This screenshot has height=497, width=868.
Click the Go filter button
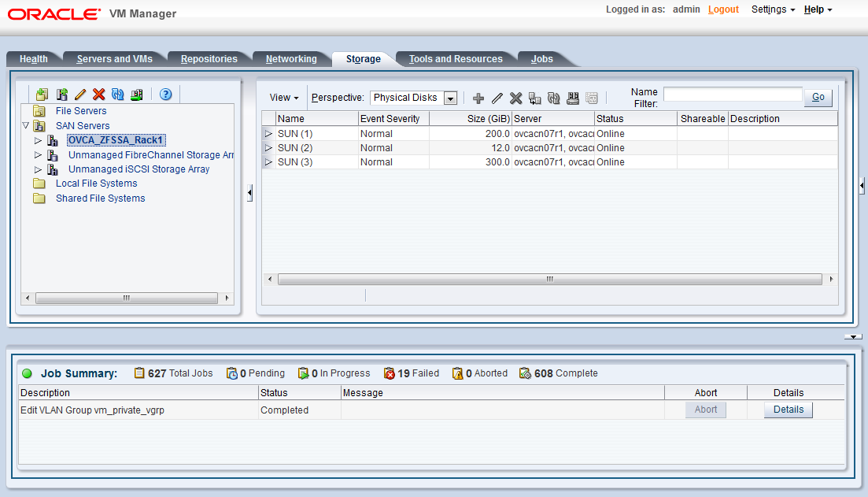pyautogui.click(x=818, y=97)
